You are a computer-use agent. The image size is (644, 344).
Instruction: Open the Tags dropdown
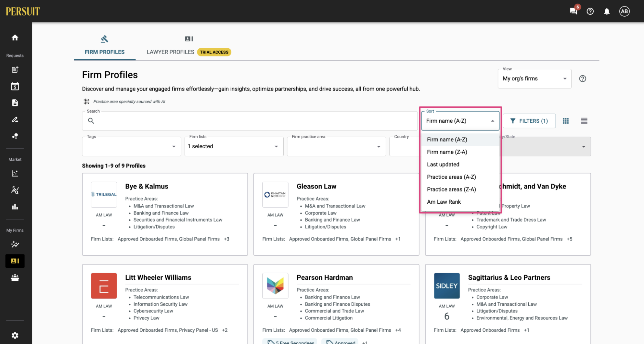[132, 146]
